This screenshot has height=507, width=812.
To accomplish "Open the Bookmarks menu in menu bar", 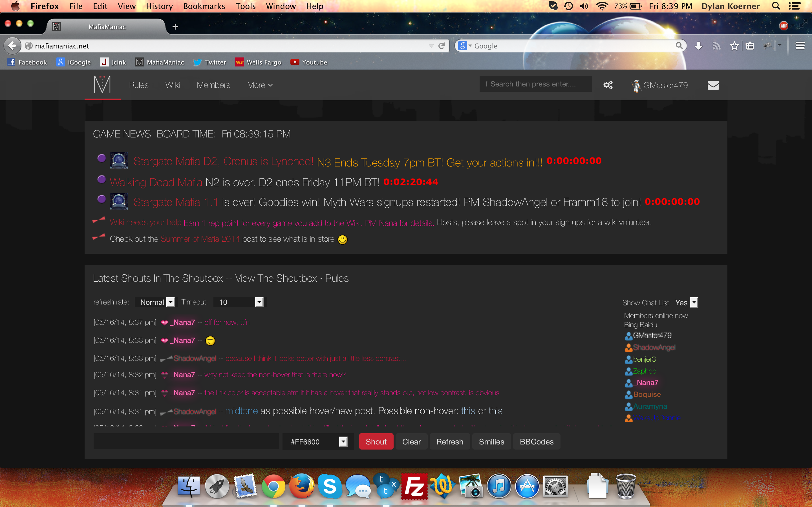I will coord(204,6).
